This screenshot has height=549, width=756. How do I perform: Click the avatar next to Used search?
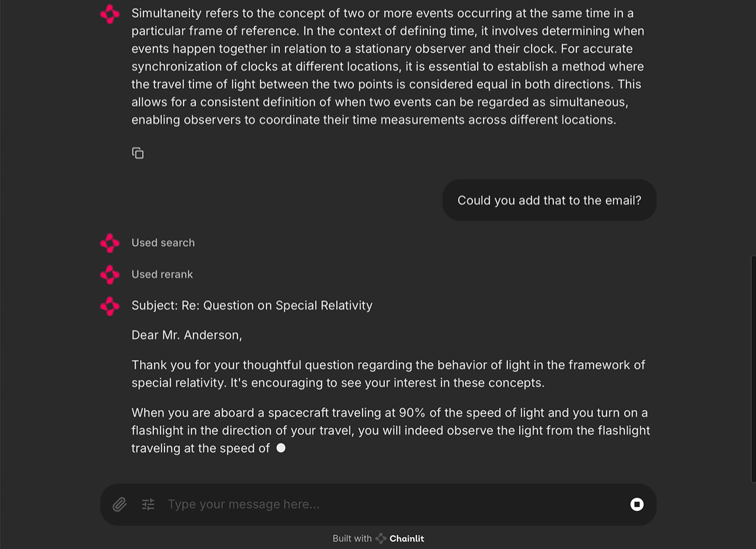pyautogui.click(x=110, y=243)
